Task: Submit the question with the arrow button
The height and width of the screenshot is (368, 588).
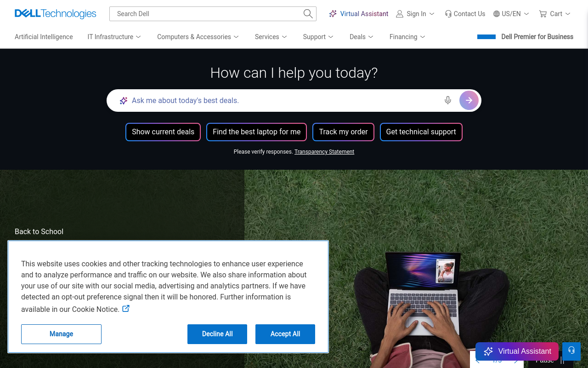Action: coord(469,100)
